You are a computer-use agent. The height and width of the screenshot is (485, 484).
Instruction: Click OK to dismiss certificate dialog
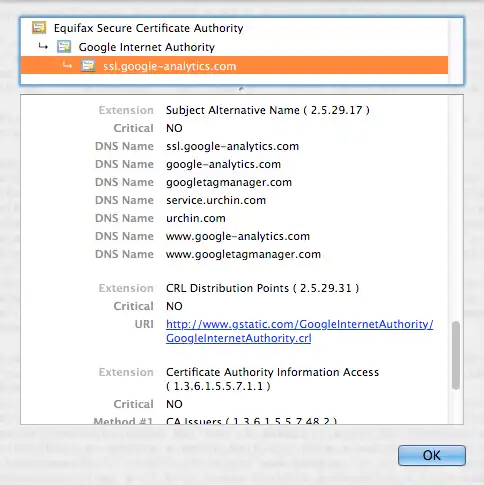click(x=432, y=455)
